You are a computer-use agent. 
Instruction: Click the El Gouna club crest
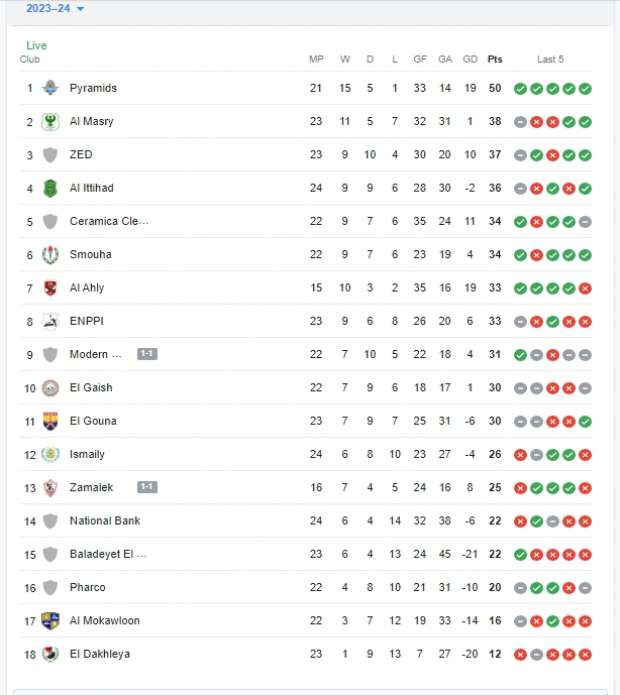pyautogui.click(x=50, y=421)
